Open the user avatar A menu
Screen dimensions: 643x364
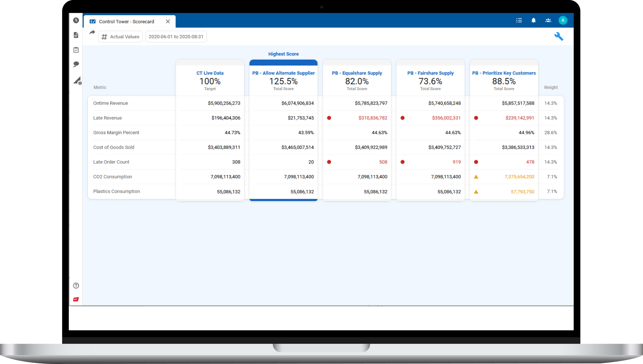[x=563, y=20]
